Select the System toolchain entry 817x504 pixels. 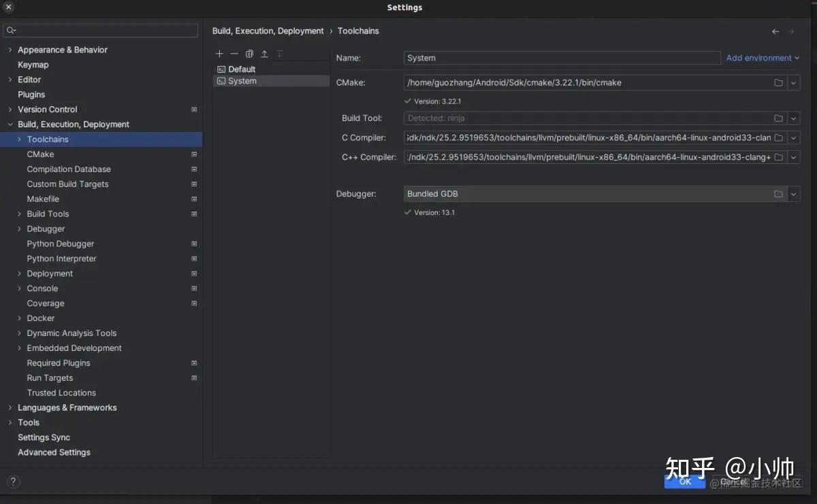point(242,81)
